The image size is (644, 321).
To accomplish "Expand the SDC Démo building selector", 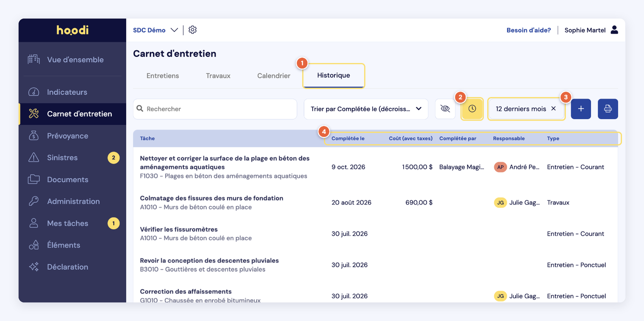I will click(156, 30).
